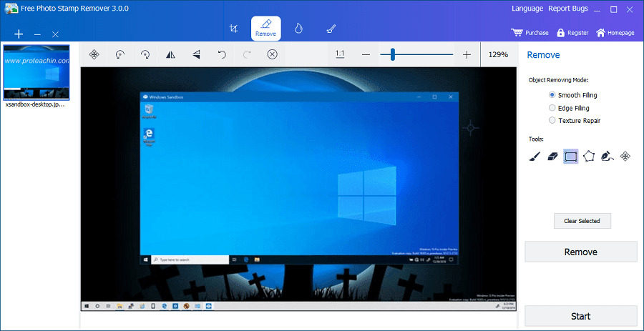The height and width of the screenshot is (331, 644).
Task: Remove selected image using the minus icon
Action: [x=37, y=35]
